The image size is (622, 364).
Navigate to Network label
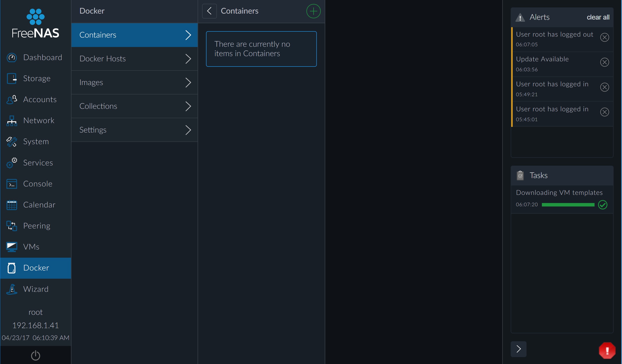(x=39, y=120)
